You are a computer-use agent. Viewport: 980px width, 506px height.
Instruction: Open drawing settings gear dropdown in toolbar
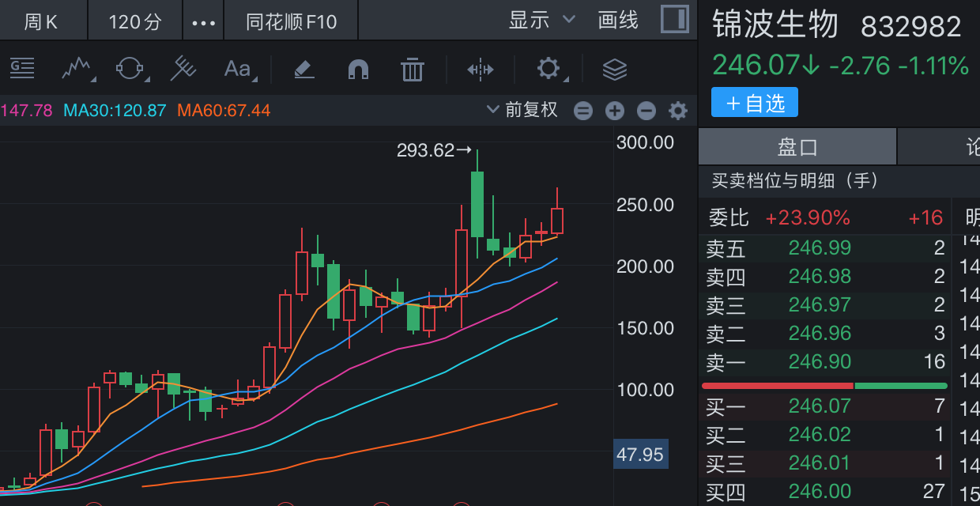(x=549, y=70)
